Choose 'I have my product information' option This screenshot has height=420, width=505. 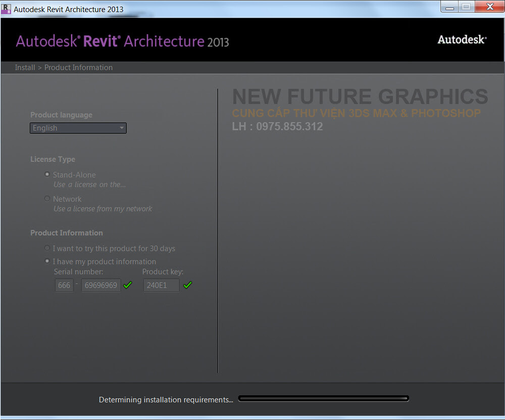(x=47, y=261)
